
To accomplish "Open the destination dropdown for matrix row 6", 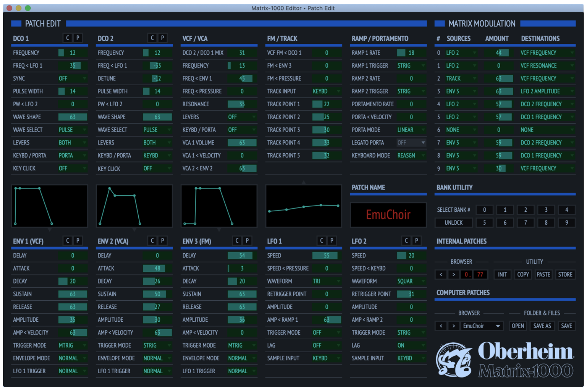I will point(547,130).
